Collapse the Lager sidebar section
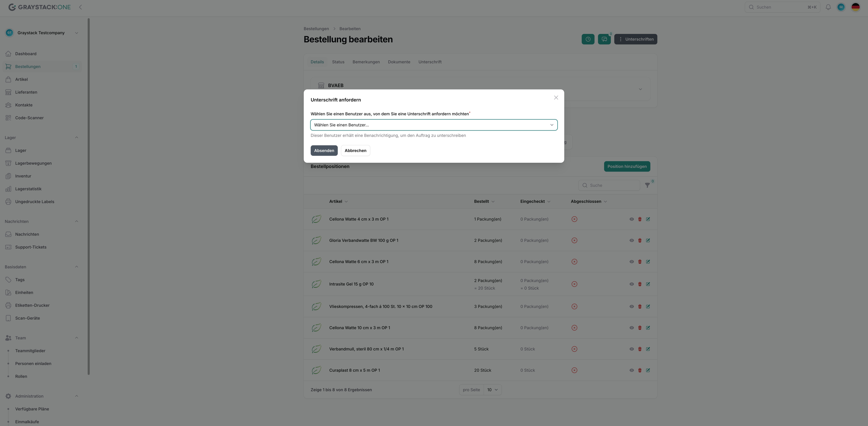 pyautogui.click(x=76, y=138)
